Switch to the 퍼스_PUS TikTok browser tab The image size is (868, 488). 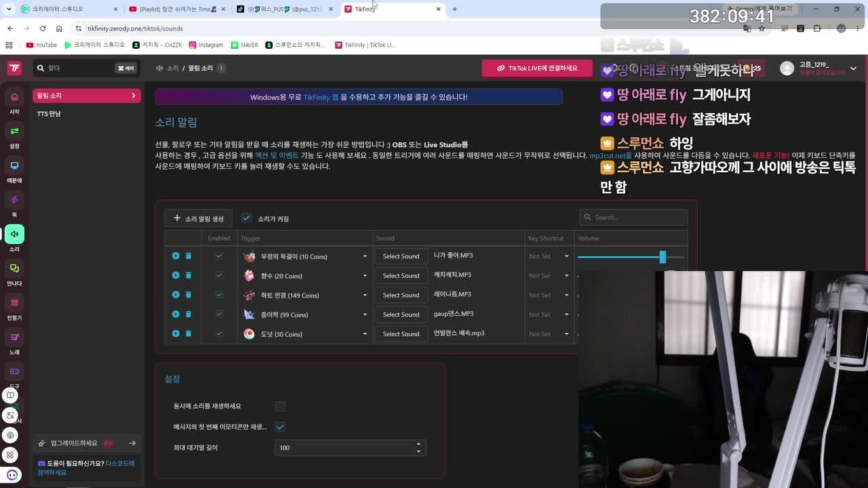(285, 9)
